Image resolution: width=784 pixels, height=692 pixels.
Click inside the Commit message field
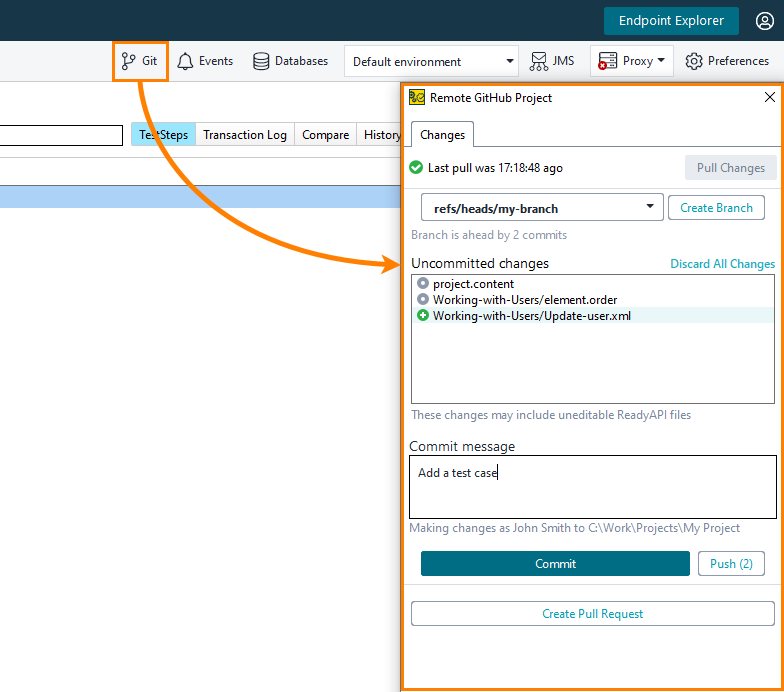click(x=592, y=487)
